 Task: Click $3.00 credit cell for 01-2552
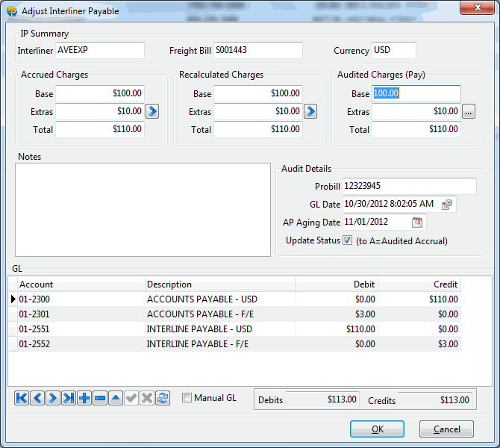click(419, 344)
